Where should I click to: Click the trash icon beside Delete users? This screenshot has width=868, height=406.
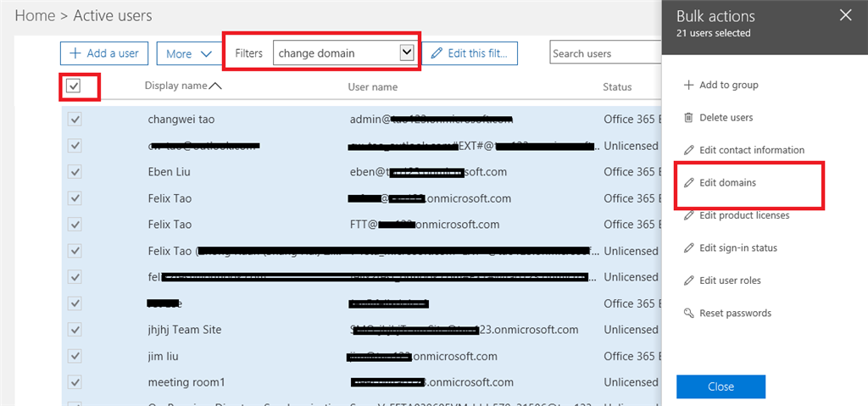[688, 118]
